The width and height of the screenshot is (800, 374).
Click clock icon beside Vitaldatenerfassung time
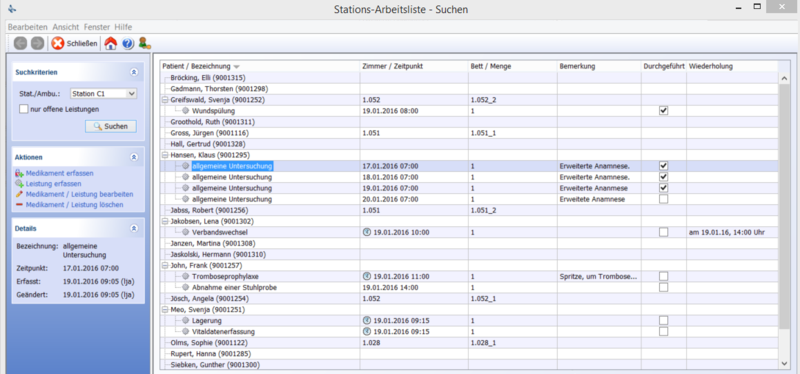[x=366, y=332]
